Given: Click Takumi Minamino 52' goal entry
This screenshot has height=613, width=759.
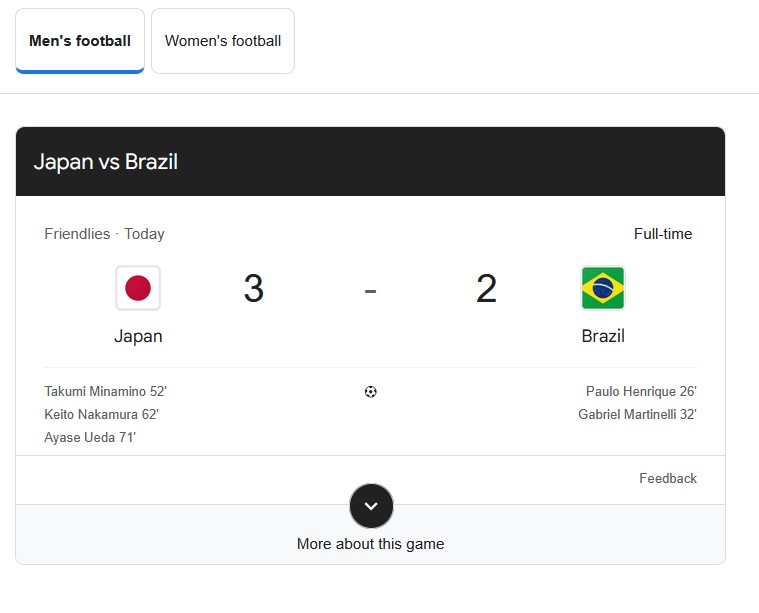Looking at the screenshot, I should [x=105, y=392].
